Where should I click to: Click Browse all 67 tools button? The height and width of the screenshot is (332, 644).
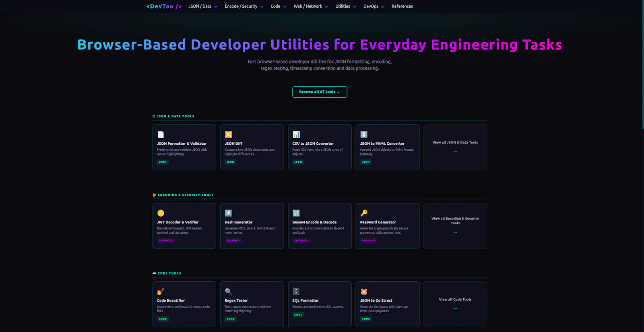320,92
